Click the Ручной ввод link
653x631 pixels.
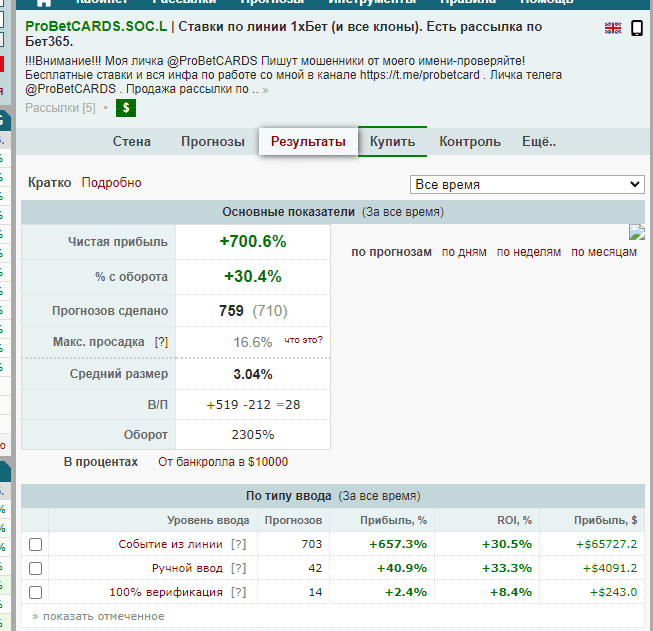click(x=187, y=568)
